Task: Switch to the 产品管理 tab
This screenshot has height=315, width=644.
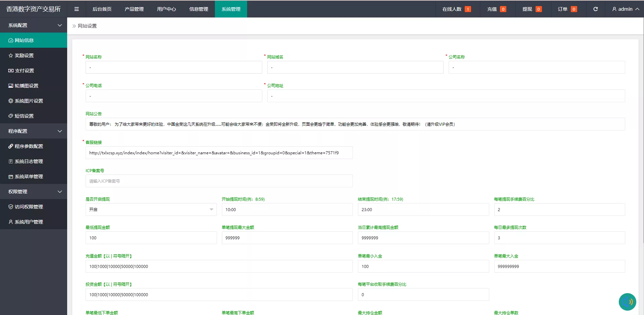Action: coord(134,9)
